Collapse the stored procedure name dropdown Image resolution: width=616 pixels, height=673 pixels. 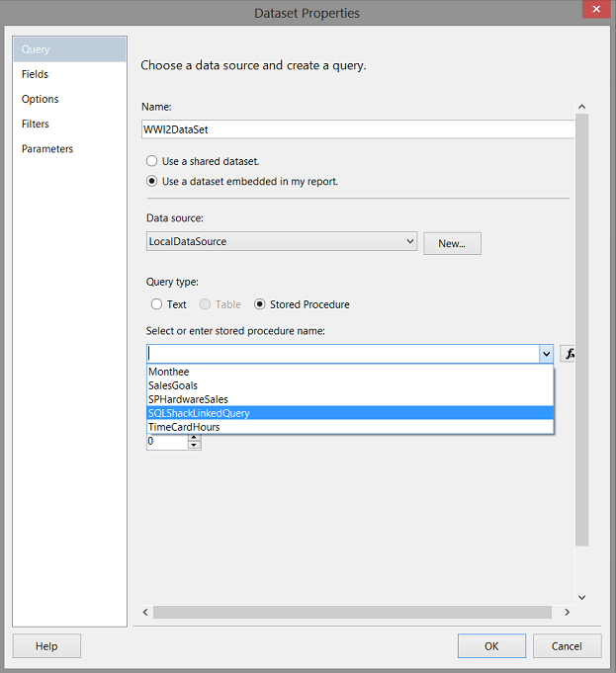click(546, 353)
